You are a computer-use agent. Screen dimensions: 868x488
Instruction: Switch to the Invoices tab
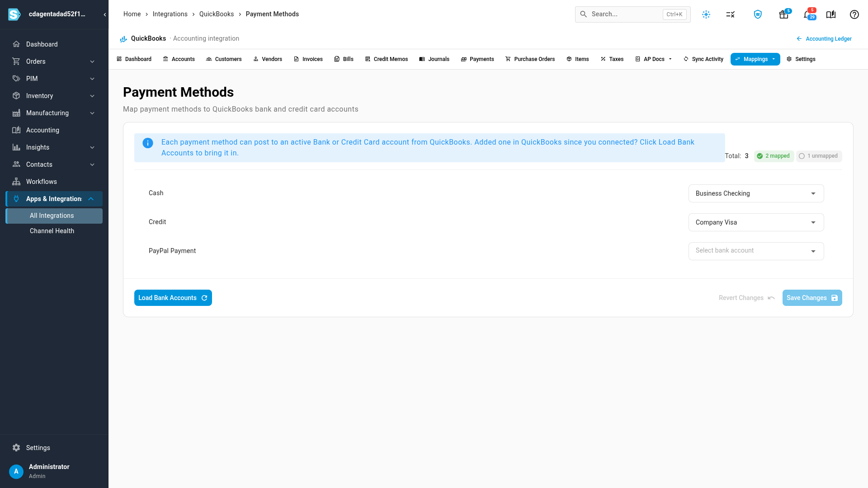[x=308, y=59]
